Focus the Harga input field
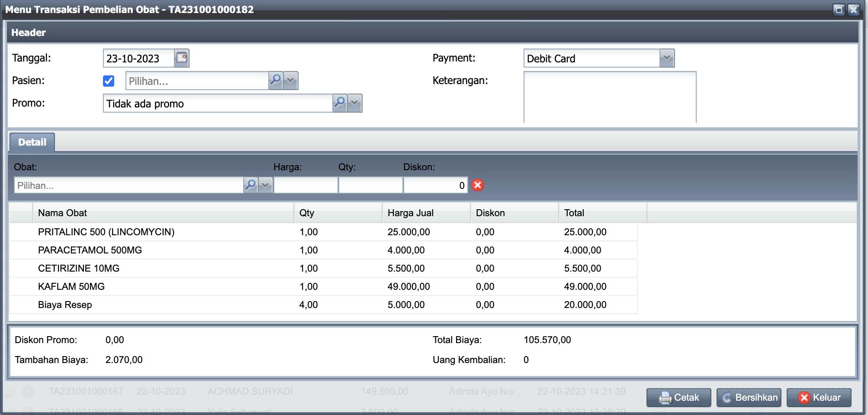 point(305,185)
